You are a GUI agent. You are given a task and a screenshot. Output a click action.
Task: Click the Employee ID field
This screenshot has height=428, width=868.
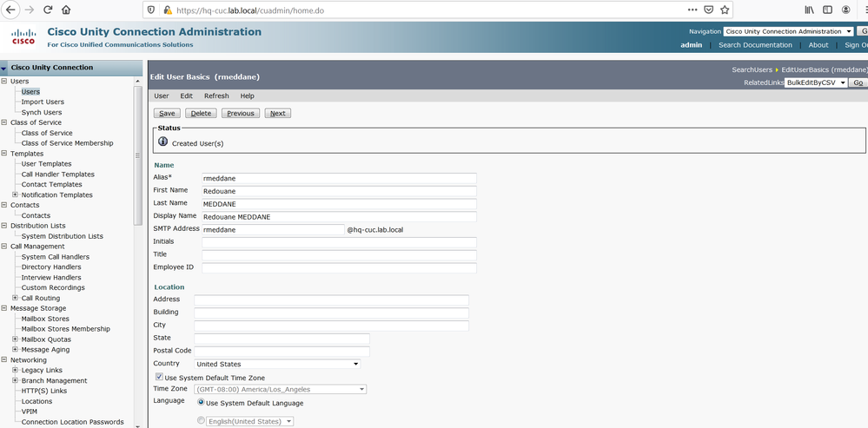click(339, 268)
